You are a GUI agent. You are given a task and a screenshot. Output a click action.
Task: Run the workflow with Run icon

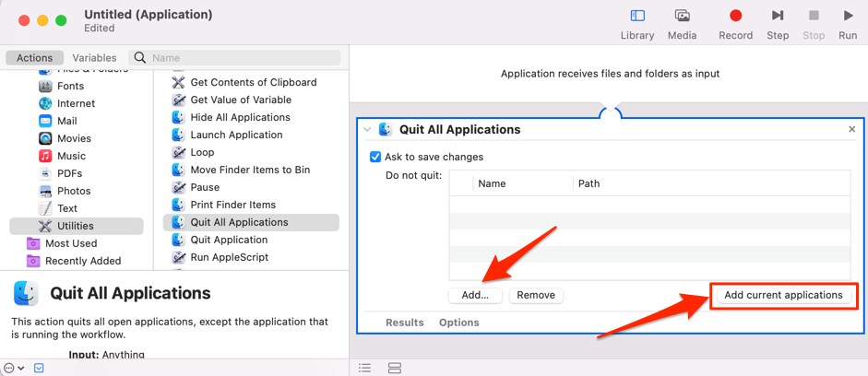(847, 16)
